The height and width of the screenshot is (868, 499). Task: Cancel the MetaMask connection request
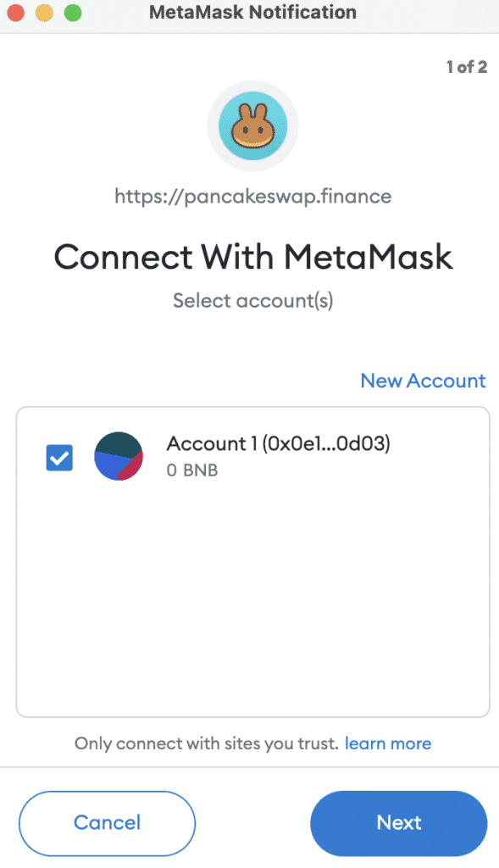(107, 823)
